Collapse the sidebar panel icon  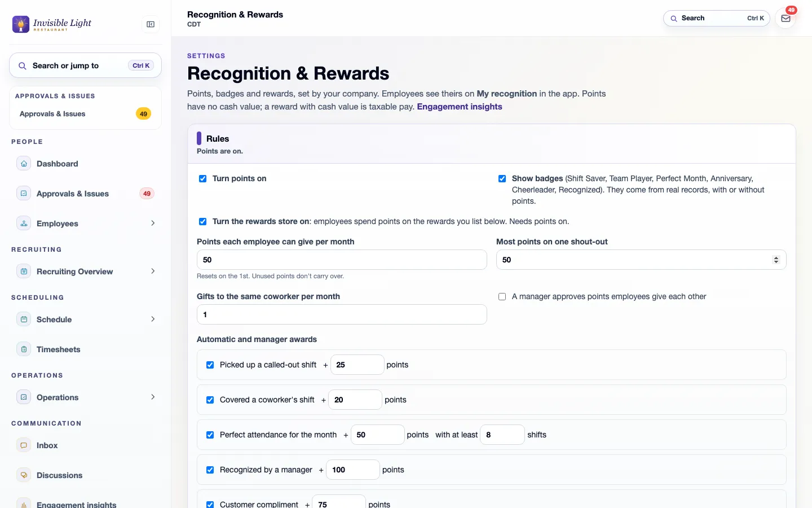(x=151, y=24)
